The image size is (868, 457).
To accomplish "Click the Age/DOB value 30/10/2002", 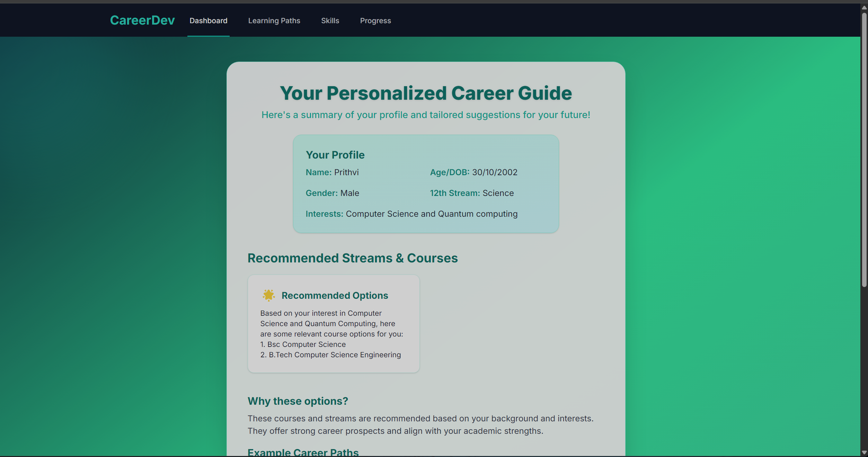I will tap(494, 172).
